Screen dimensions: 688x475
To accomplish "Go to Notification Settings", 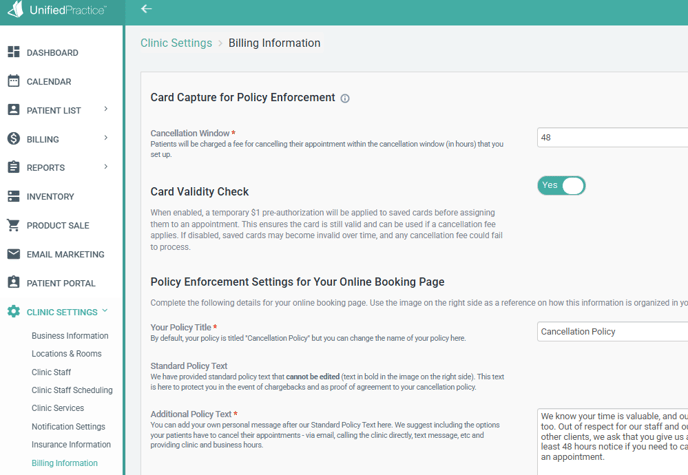I will 68,427.
